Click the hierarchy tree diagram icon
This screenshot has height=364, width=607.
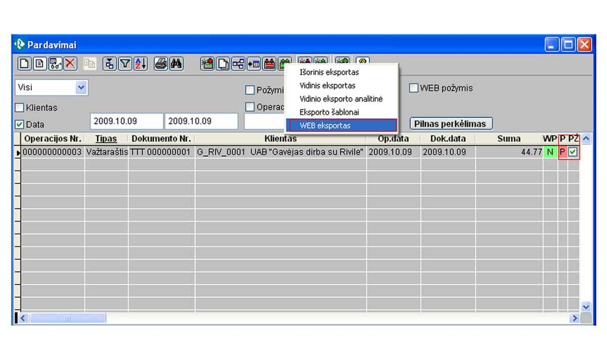click(x=238, y=64)
